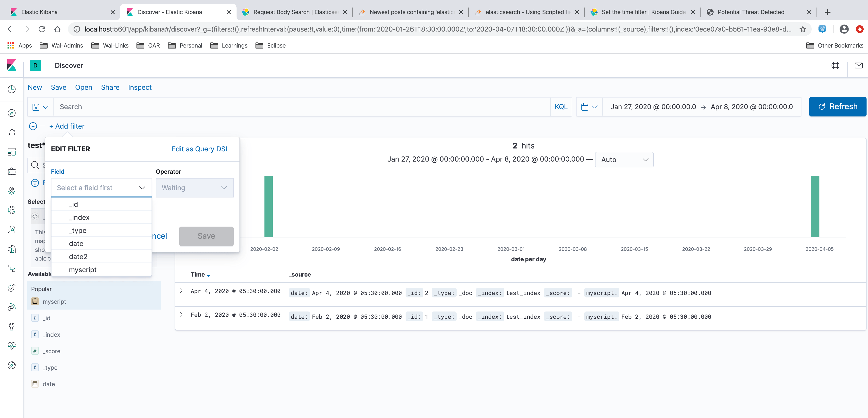Click the green histogram bar for 2020-02-02
Viewport: 868px width, 418px height.
pyautogui.click(x=268, y=206)
